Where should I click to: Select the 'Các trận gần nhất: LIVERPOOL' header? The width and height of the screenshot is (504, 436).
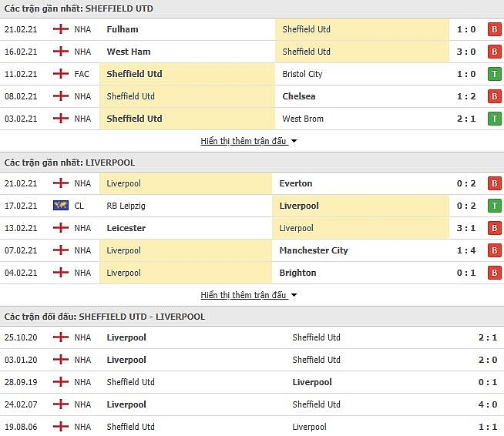(x=70, y=163)
